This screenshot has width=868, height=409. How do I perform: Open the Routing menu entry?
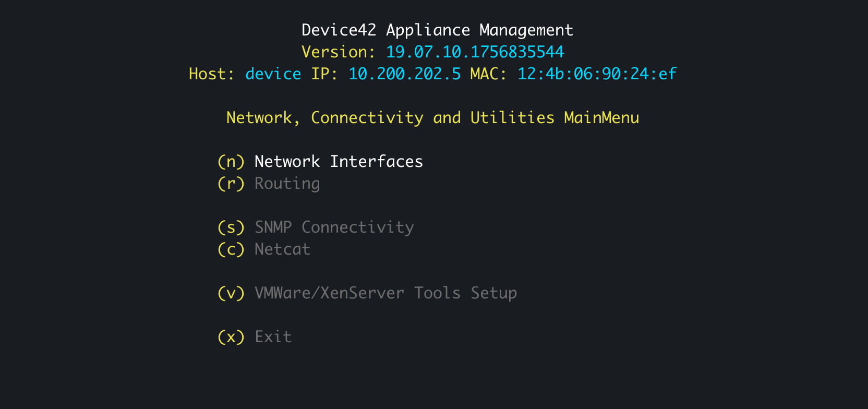(287, 184)
